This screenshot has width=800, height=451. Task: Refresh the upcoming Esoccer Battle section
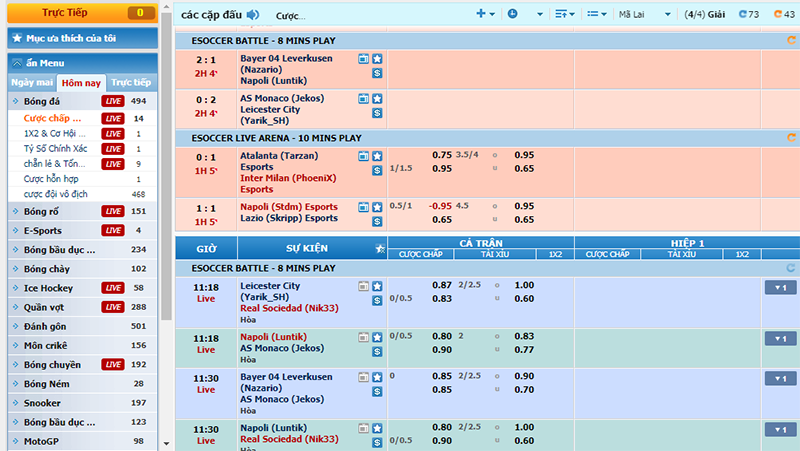(x=791, y=268)
